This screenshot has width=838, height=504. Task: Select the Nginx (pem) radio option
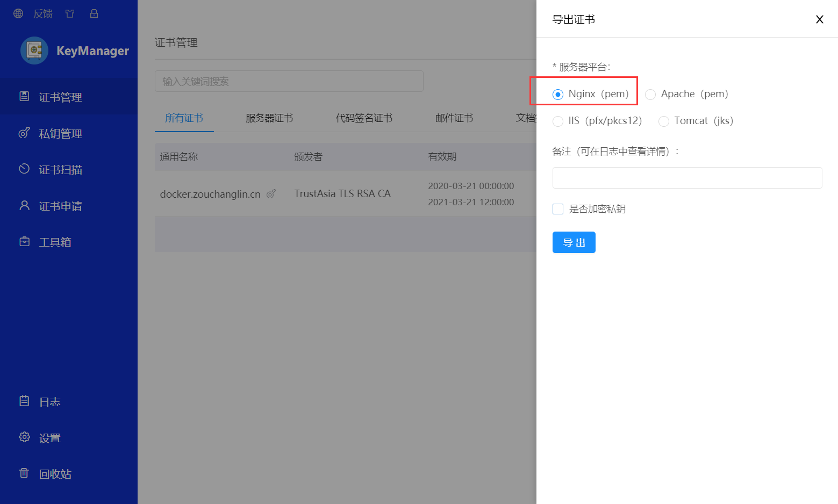click(x=558, y=95)
